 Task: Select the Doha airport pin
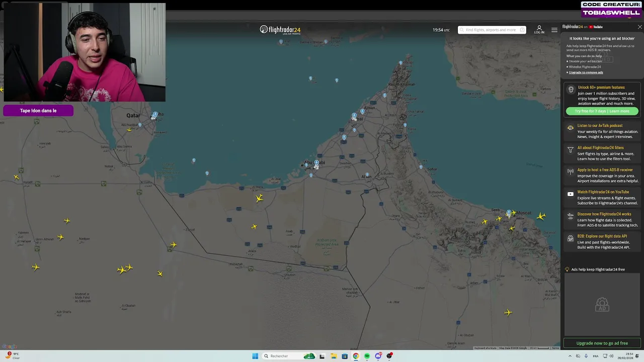point(155,115)
